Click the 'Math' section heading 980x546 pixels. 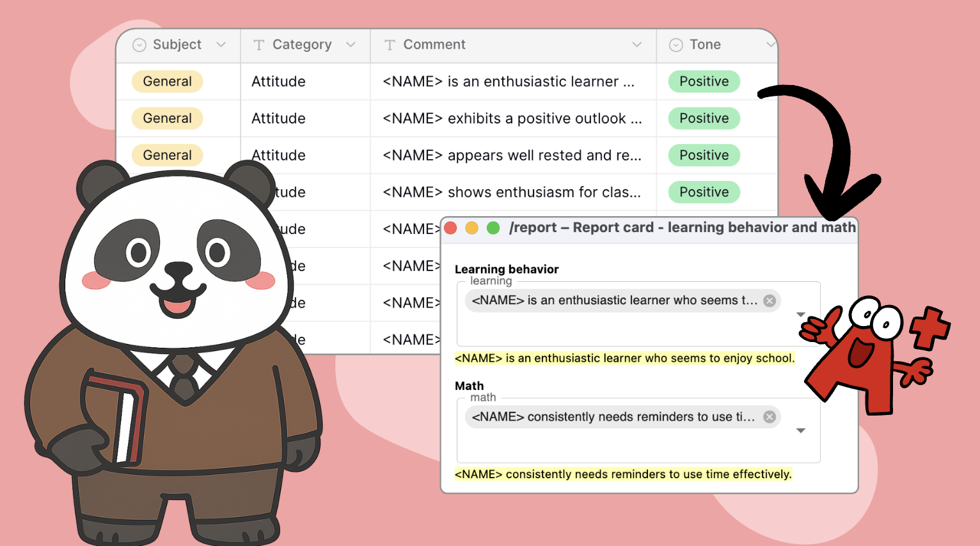pyautogui.click(x=469, y=386)
